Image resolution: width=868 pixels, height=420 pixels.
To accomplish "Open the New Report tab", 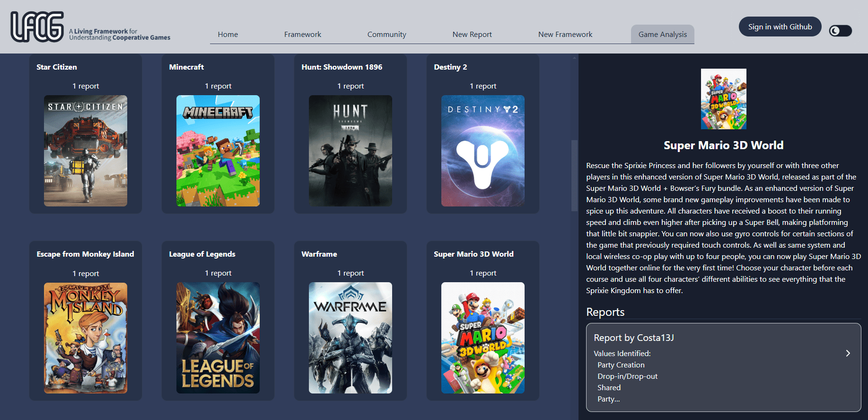I will [472, 35].
